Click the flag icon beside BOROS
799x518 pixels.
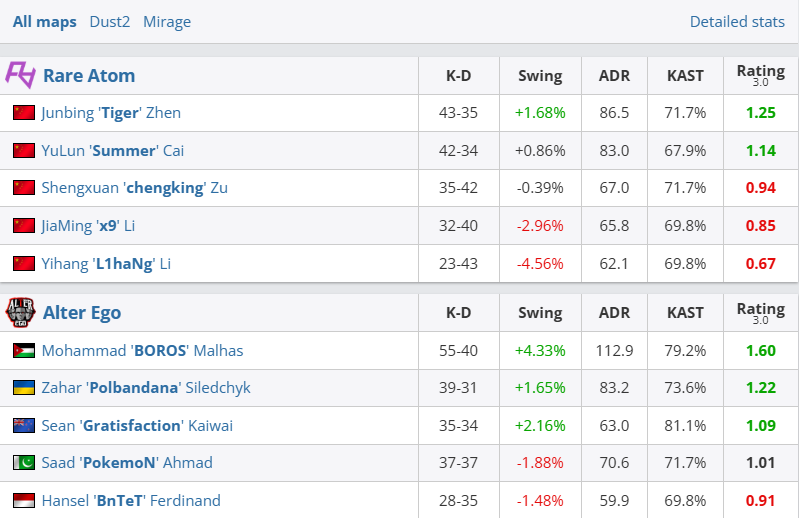coord(24,351)
